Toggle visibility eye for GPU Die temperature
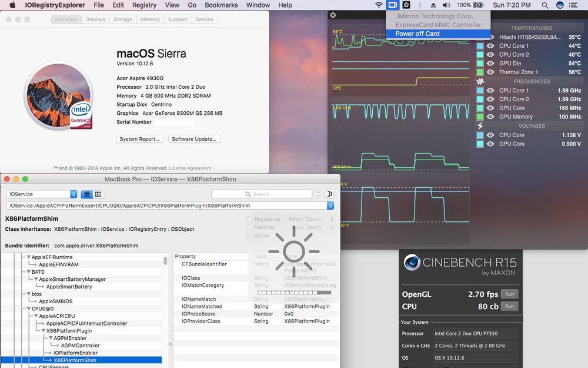This screenshot has height=368, width=588. tap(490, 64)
